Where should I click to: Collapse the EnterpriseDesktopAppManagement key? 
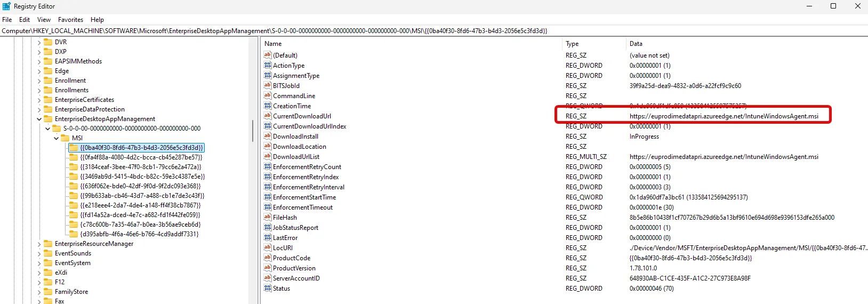(39, 119)
